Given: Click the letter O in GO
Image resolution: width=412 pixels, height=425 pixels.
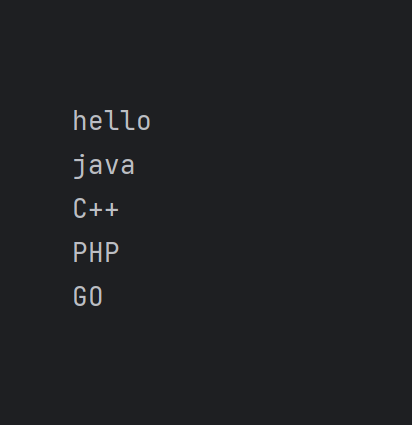Looking at the screenshot, I should pyautogui.click(x=96, y=296).
